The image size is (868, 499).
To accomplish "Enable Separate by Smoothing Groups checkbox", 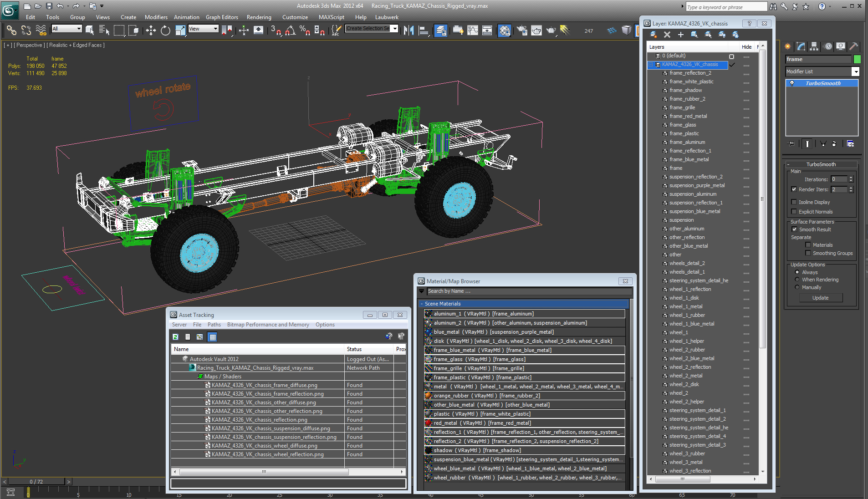I will [x=808, y=253].
